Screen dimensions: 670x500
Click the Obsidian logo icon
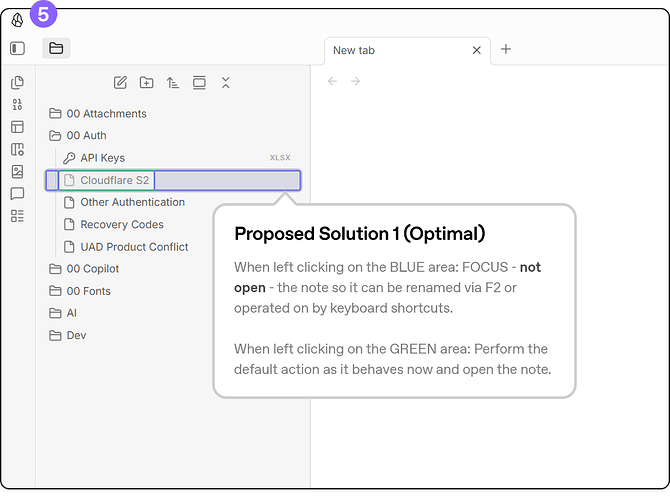tap(17, 19)
